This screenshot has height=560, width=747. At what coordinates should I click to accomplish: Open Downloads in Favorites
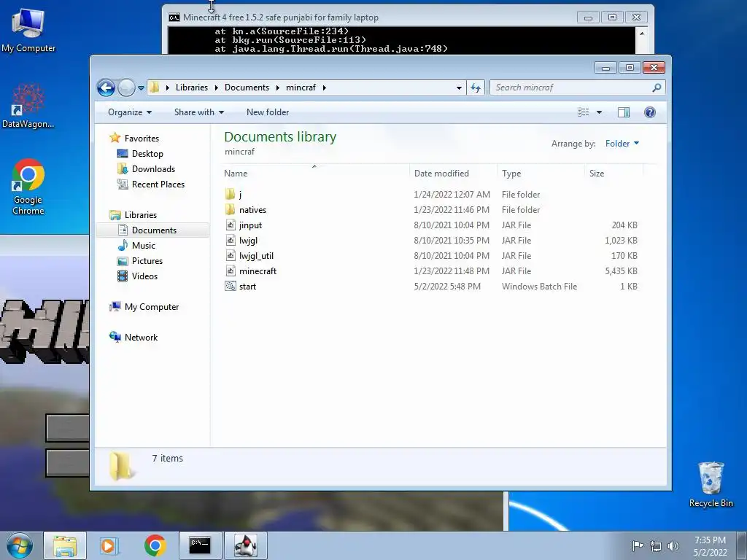153,169
